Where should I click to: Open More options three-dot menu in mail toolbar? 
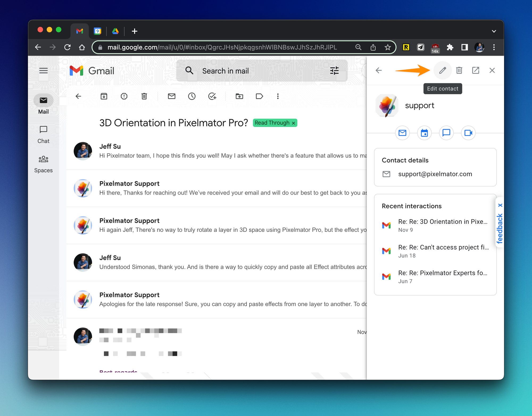tap(278, 96)
